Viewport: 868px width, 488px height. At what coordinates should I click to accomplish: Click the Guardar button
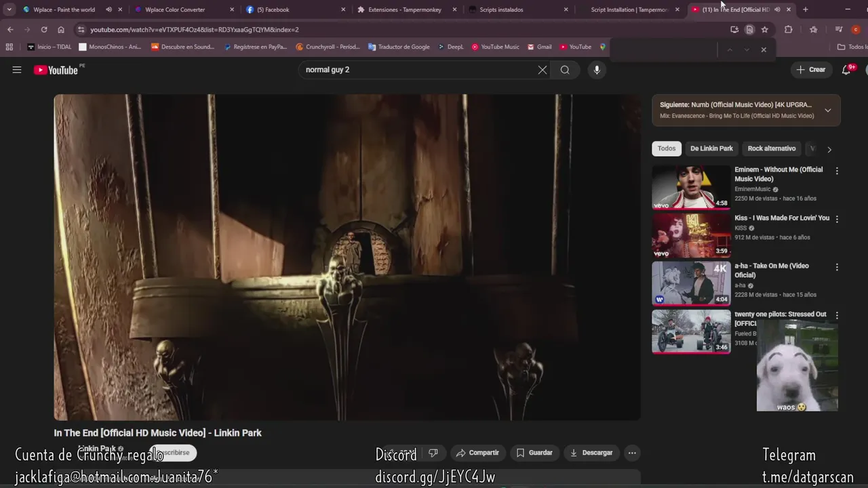(534, 453)
